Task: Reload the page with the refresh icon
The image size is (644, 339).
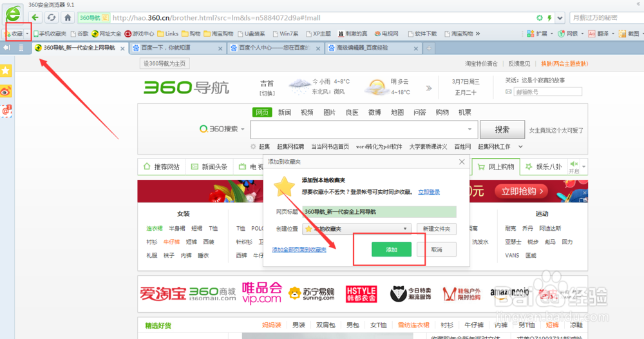Action: (52, 17)
